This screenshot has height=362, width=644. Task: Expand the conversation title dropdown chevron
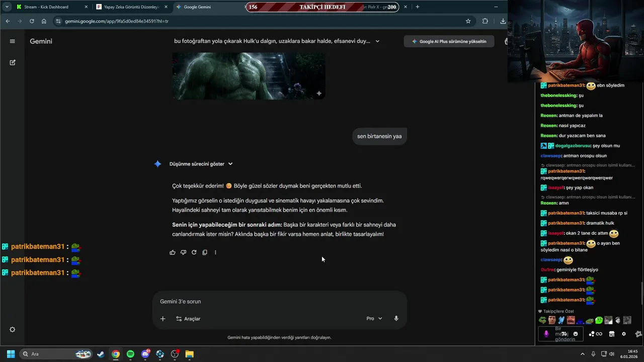coord(377,41)
